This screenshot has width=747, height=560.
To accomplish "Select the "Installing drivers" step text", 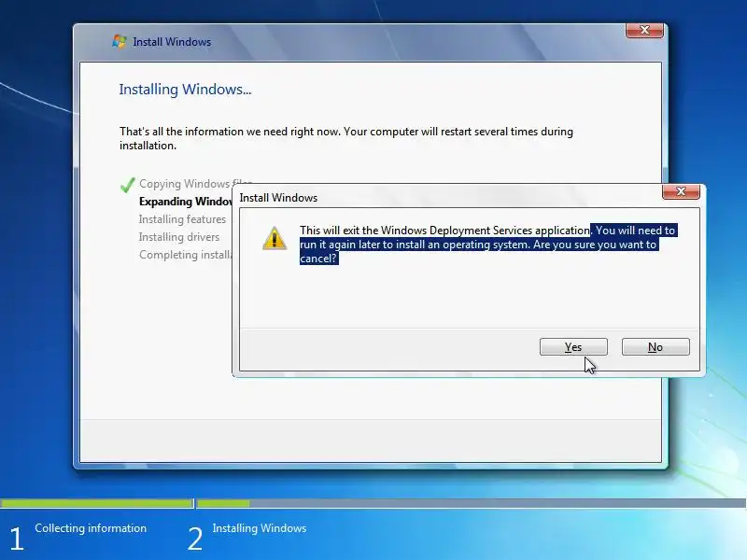I will click(x=178, y=237).
